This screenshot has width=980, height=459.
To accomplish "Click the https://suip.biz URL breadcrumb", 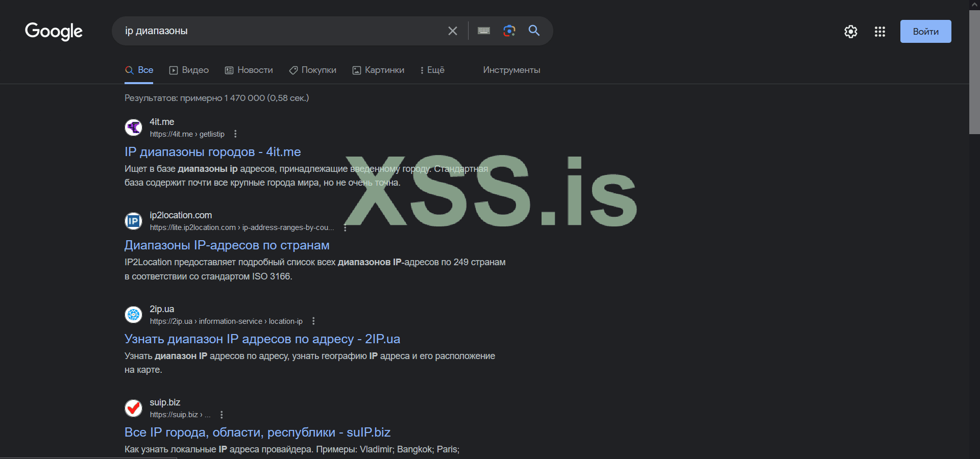I will point(180,415).
